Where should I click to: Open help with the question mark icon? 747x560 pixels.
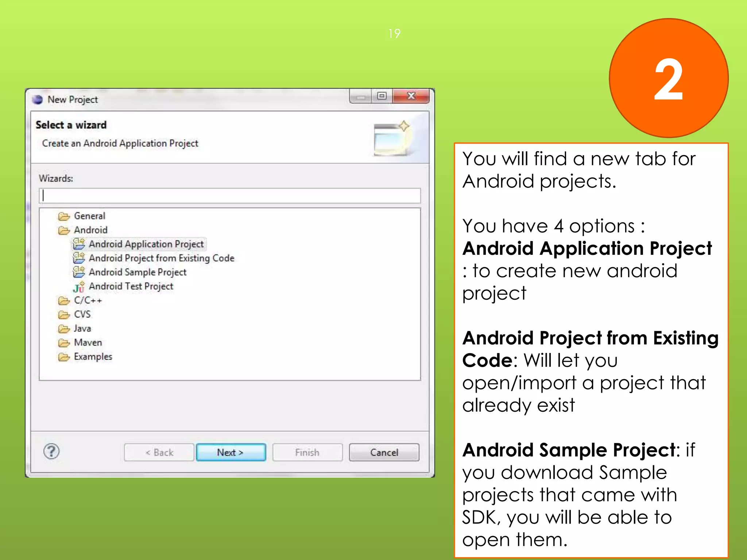pyautogui.click(x=51, y=451)
